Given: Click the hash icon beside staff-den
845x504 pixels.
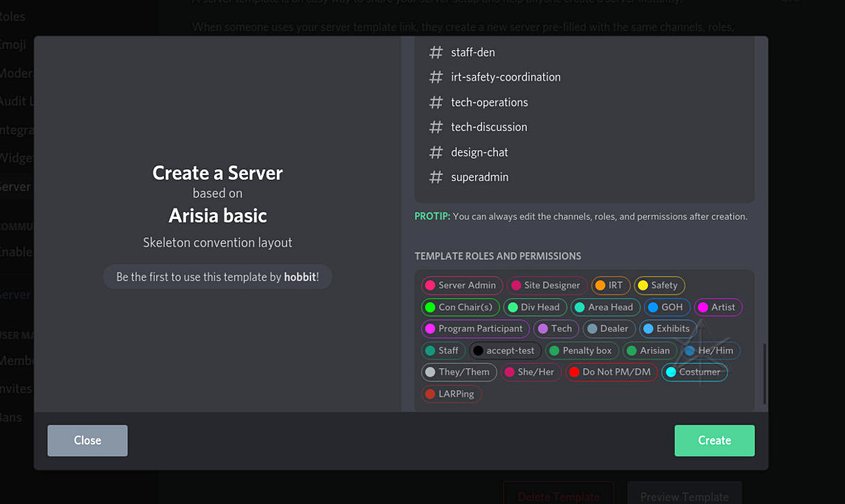Looking at the screenshot, I should (x=435, y=52).
